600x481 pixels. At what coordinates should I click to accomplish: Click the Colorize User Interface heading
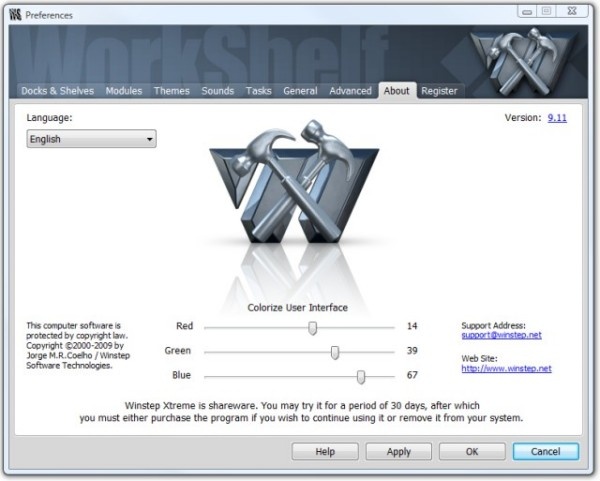(297, 308)
